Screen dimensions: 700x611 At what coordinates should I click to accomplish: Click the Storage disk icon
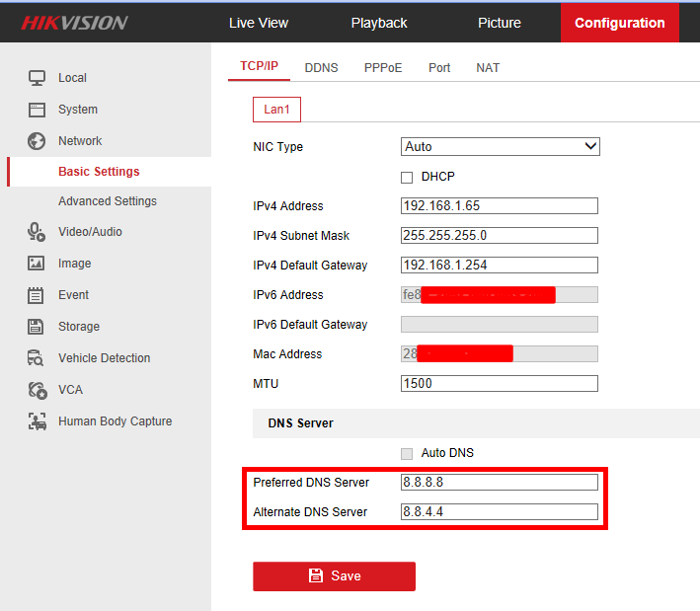[x=37, y=327]
